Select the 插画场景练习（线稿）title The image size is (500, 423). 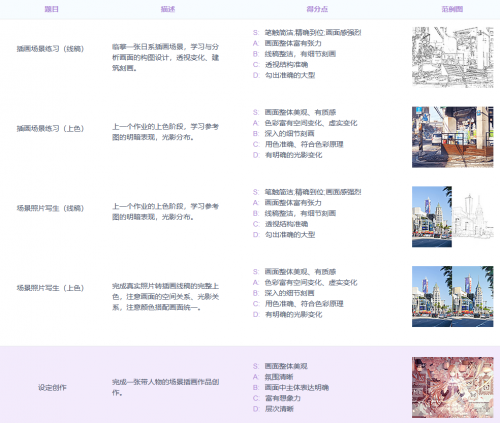pyautogui.click(x=50, y=49)
